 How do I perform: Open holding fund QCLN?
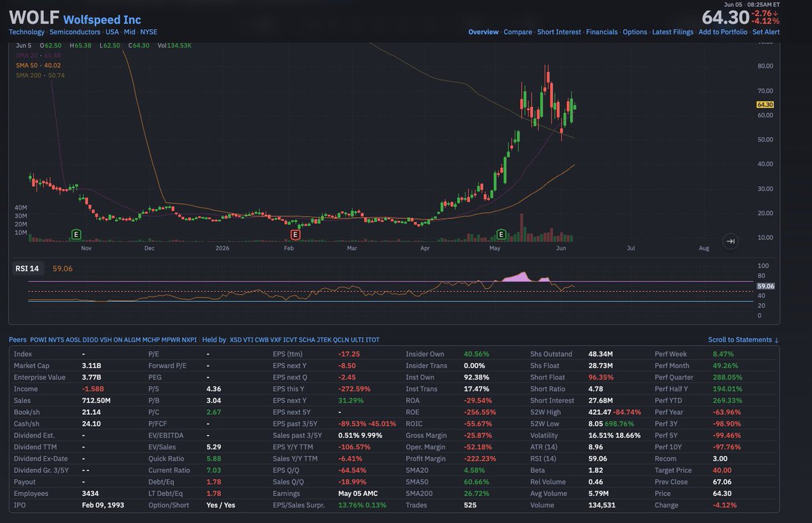click(342, 340)
